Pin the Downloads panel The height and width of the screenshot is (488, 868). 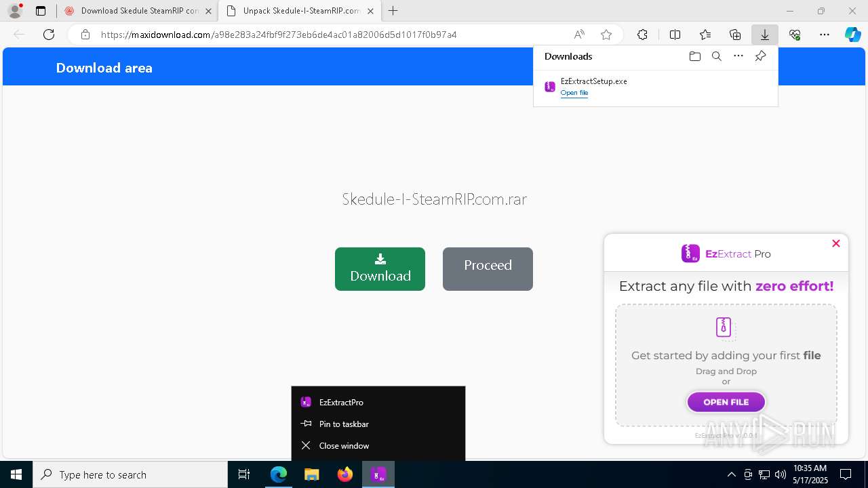(x=760, y=56)
